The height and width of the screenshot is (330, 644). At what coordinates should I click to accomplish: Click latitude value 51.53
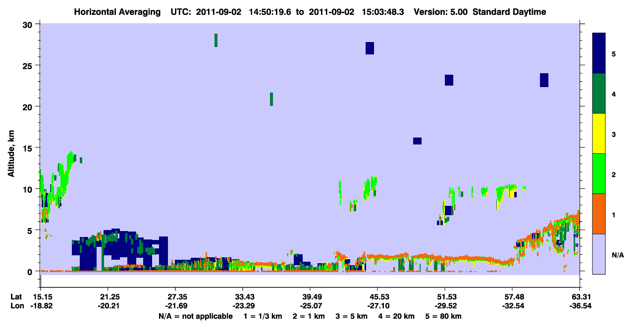coord(445,297)
